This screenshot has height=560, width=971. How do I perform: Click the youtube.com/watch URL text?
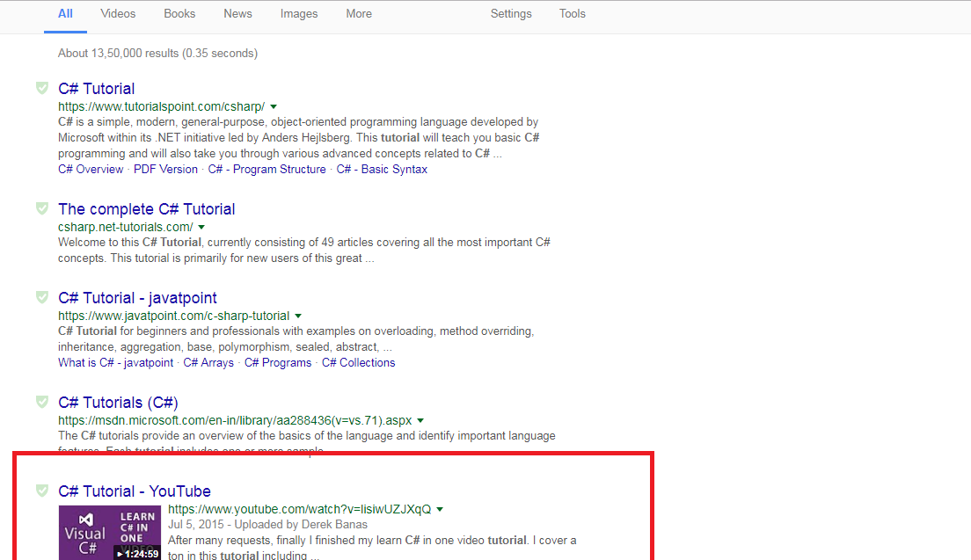click(300, 509)
